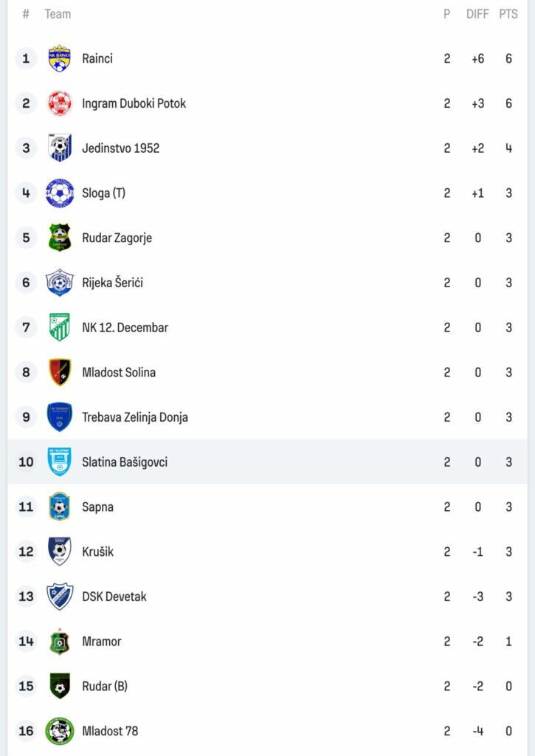Click the Jedinstvo 1952 club logo
Image resolution: width=535 pixels, height=756 pixels.
(60, 148)
